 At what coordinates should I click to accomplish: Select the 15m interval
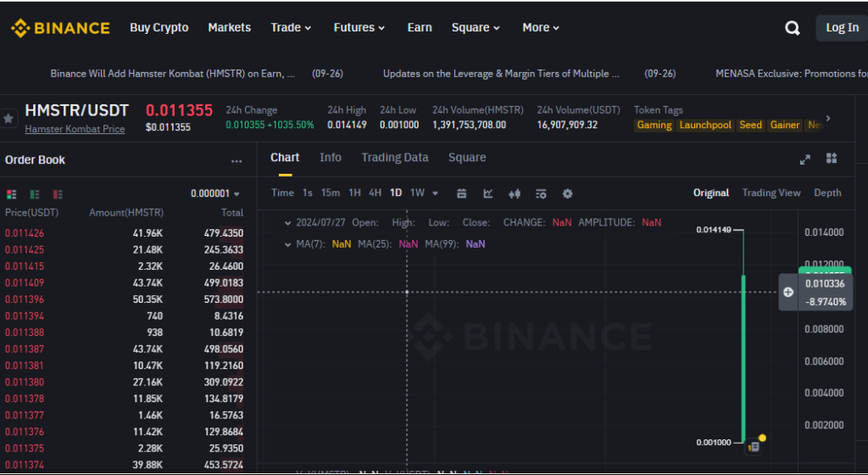click(x=331, y=193)
